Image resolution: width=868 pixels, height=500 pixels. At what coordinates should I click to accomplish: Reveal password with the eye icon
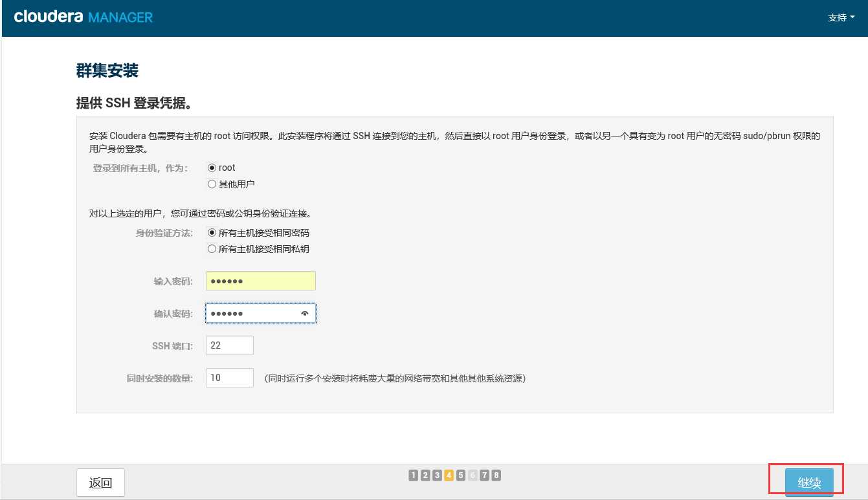pyautogui.click(x=305, y=313)
